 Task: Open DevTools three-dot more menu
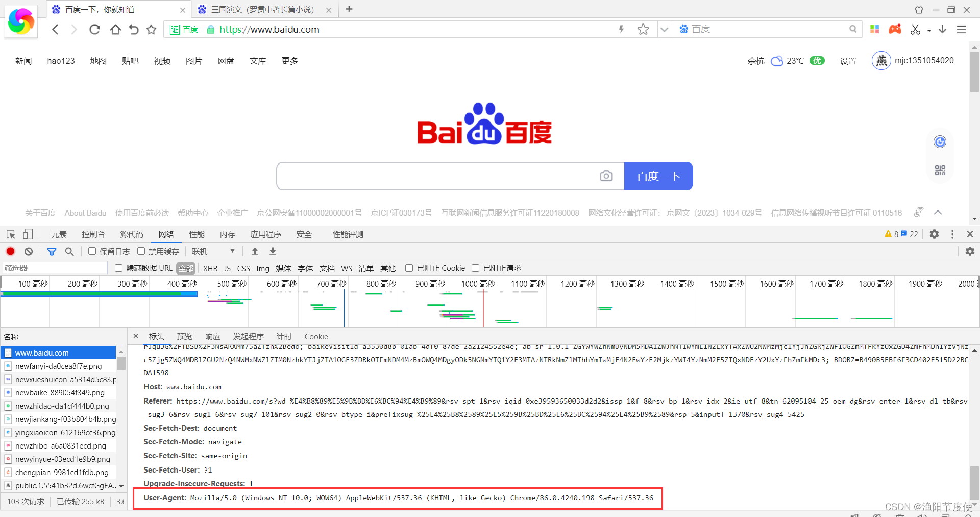tap(952, 234)
